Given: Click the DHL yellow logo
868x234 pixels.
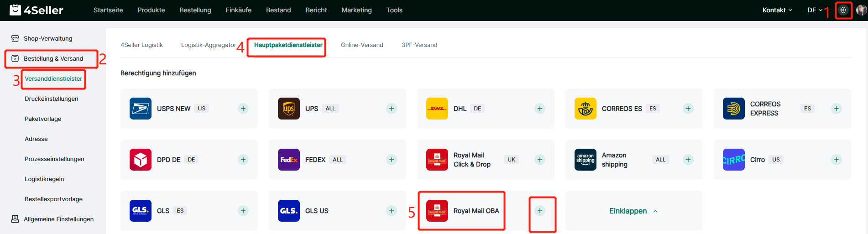Looking at the screenshot, I should (437, 109).
